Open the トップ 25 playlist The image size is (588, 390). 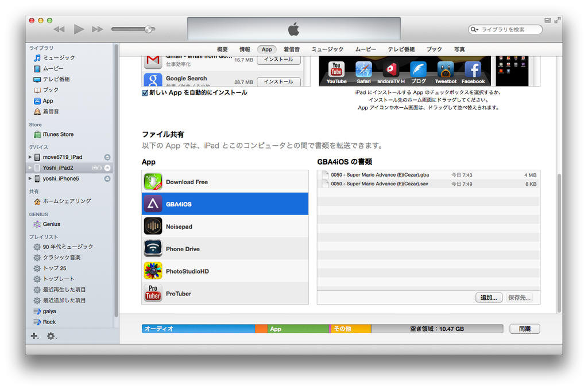coord(50,268)
